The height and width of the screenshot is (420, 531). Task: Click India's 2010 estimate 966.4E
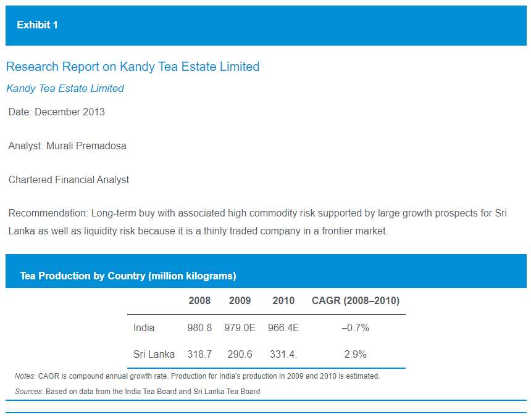point(283,327)
